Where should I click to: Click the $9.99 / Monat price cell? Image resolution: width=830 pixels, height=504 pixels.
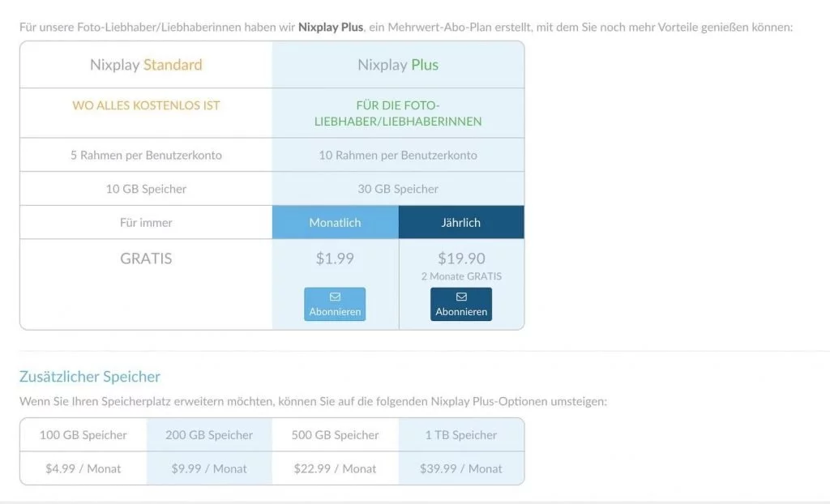coord(209,468)
